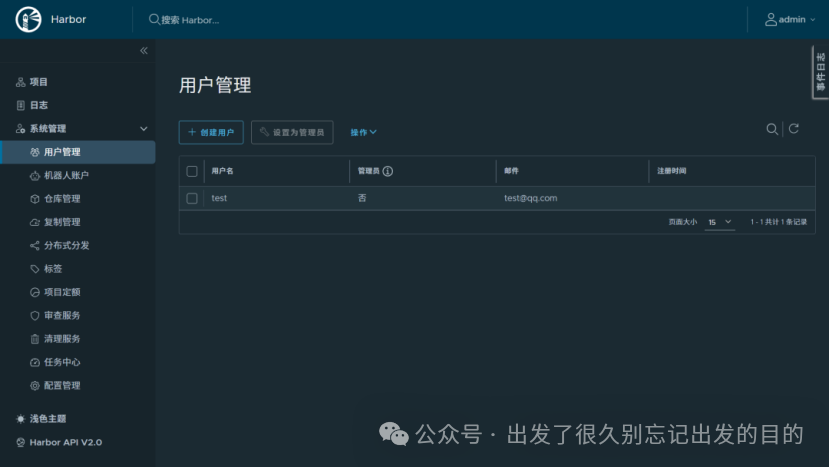Click the 注册时间 column header

point(672,171)
